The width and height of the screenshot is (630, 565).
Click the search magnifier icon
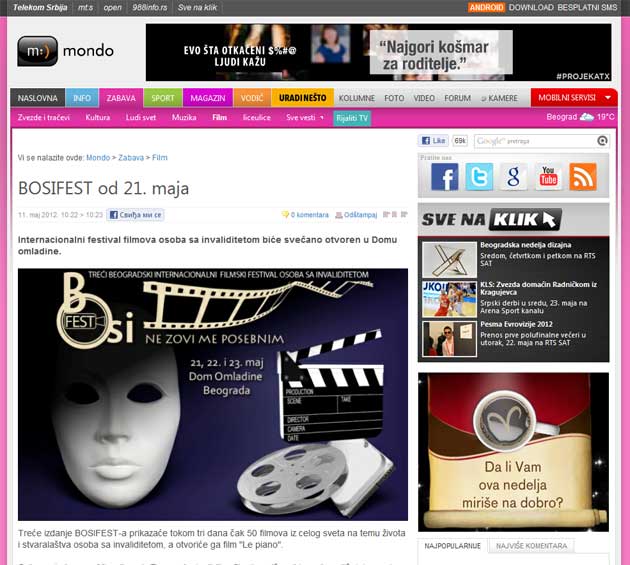(601, 141)
